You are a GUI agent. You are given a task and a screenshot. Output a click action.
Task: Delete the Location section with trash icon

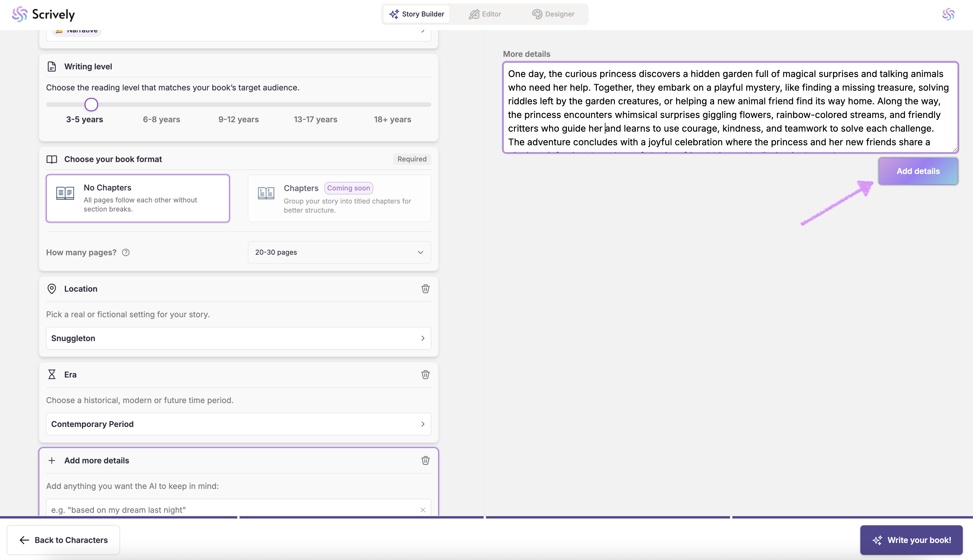coord(425,289)
